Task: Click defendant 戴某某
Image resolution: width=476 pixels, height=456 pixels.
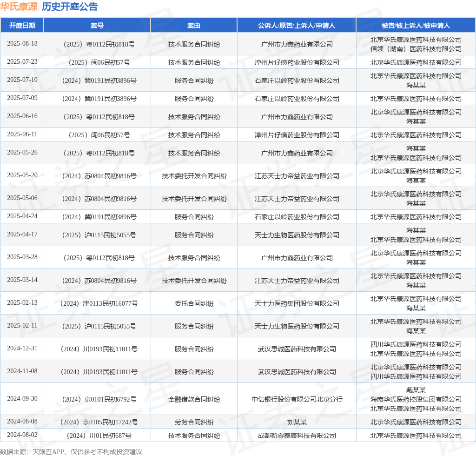Action: tap(416, 390)
